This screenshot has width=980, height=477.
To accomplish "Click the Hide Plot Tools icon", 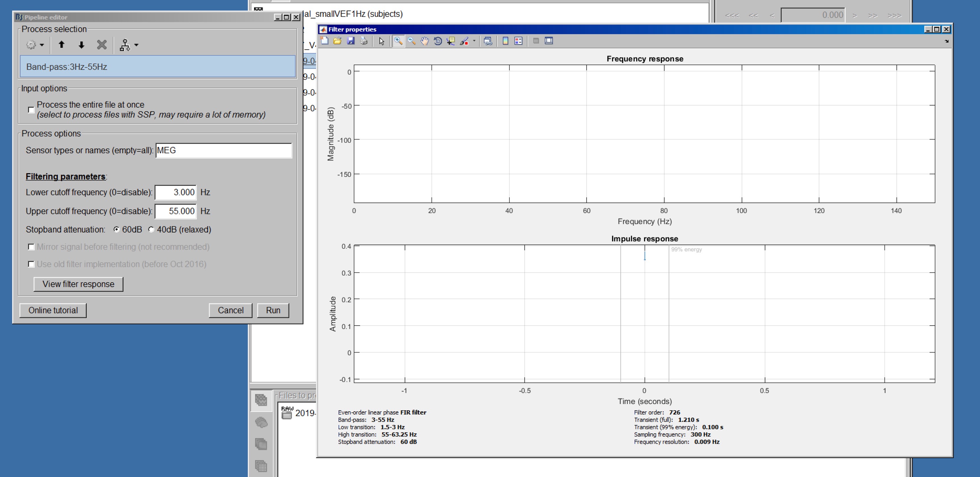I will 536,41.
